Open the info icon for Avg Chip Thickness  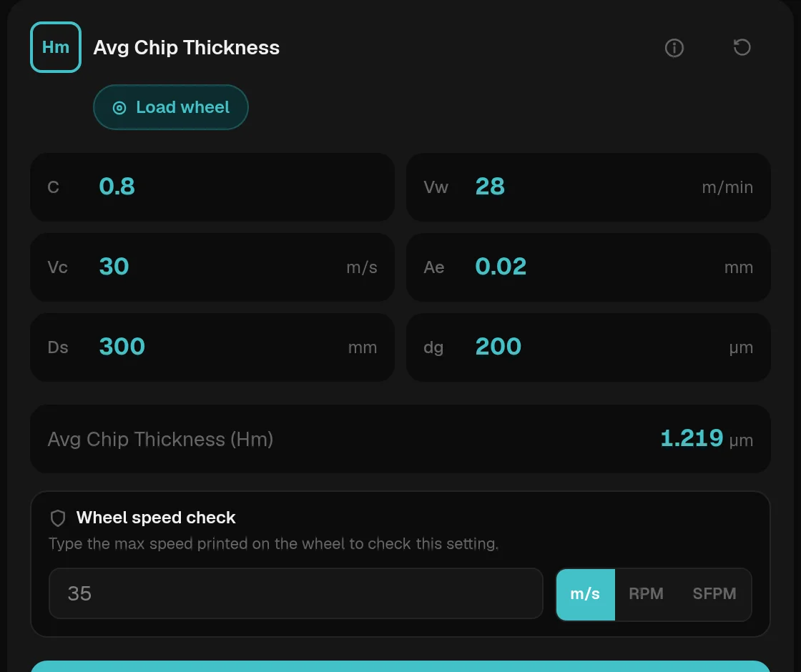tap(674, 47)
